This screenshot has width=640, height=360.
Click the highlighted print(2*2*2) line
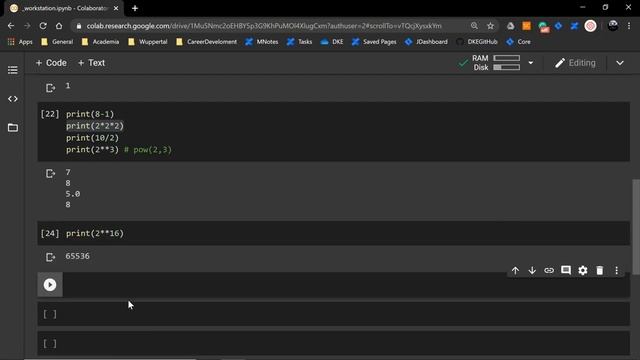[x=95, y=126]
